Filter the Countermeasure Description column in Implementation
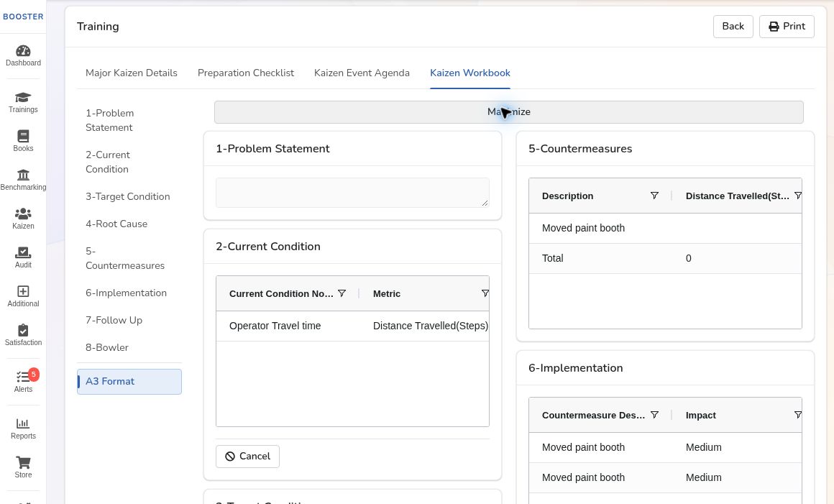Screen dimensions: 834x504 tap(655, 415)
